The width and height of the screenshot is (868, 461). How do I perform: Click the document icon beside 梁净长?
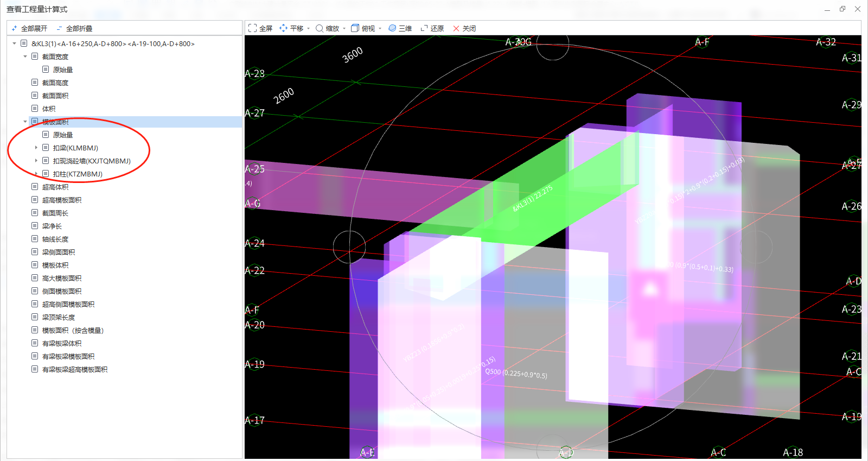(x=35, y=226)
